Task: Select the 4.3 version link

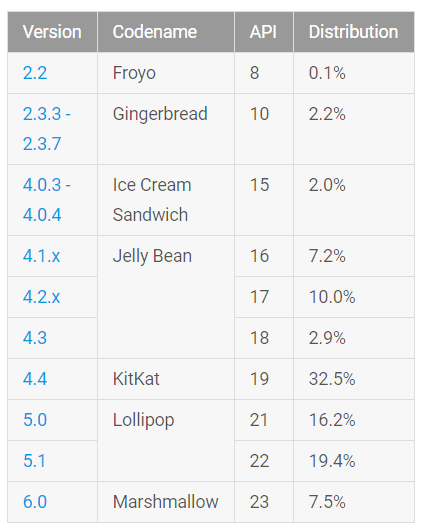Action: [x=35, y=338]
